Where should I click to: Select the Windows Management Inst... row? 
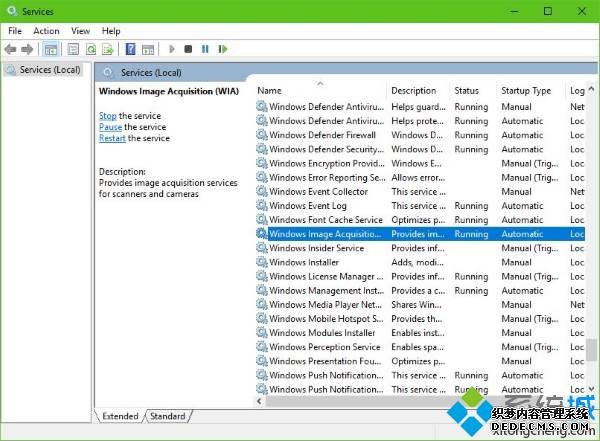420,291
